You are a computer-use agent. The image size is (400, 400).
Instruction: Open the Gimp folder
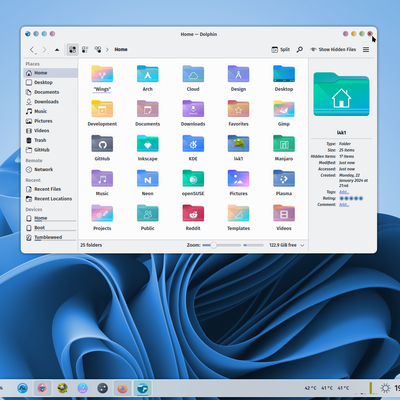[x=284, y=109]
